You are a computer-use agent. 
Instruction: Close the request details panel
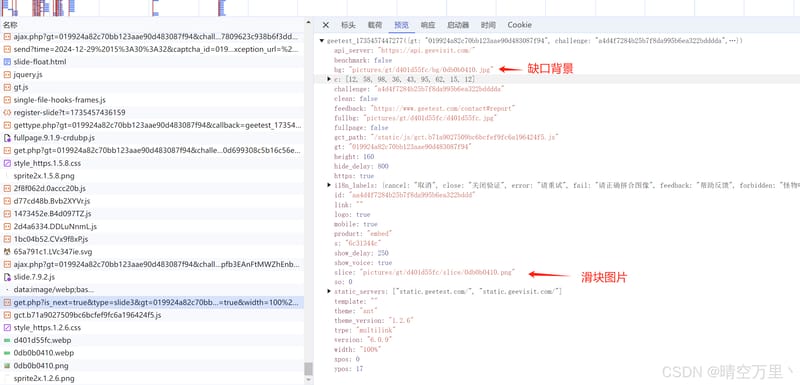(326, 25)
